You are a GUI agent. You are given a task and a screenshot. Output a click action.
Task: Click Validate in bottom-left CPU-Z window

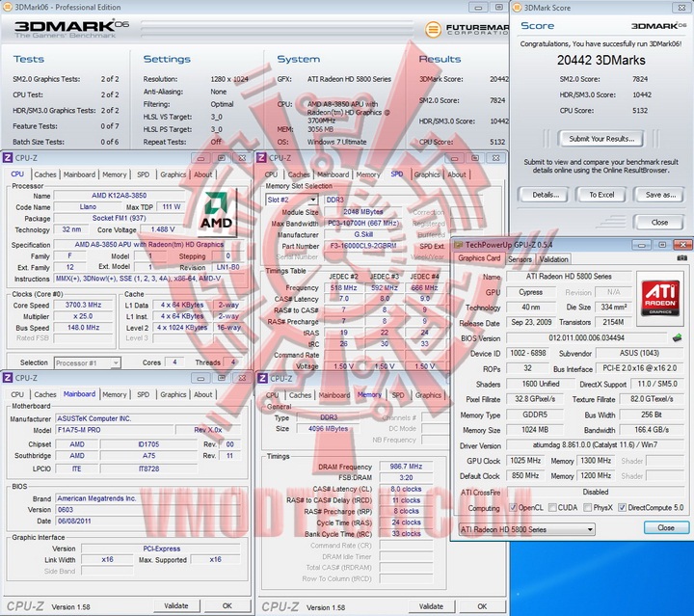pyautogui.click(x=176, y=605)
